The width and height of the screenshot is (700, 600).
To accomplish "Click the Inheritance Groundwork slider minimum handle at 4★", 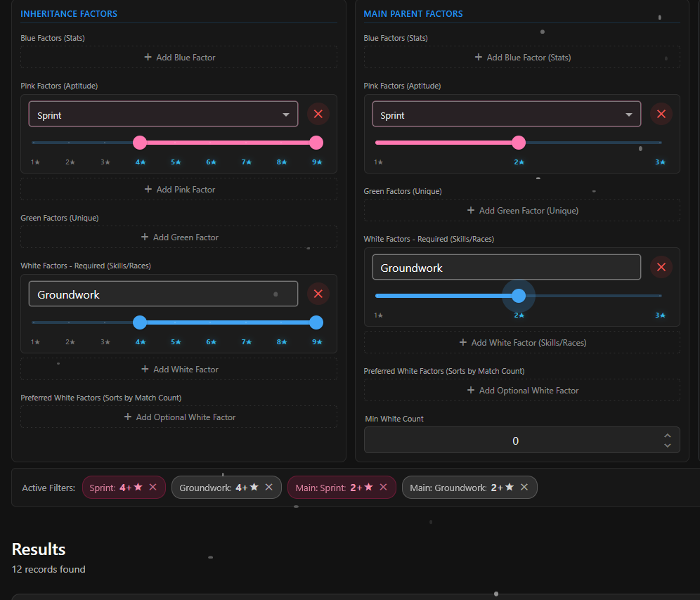I will pyautogui.click(x=140, y=322).
